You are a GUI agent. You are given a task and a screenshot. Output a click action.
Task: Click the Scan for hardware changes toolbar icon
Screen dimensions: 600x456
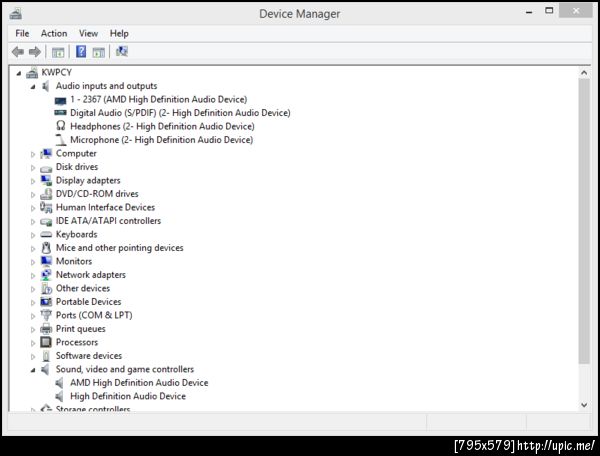tap(122, 51)
